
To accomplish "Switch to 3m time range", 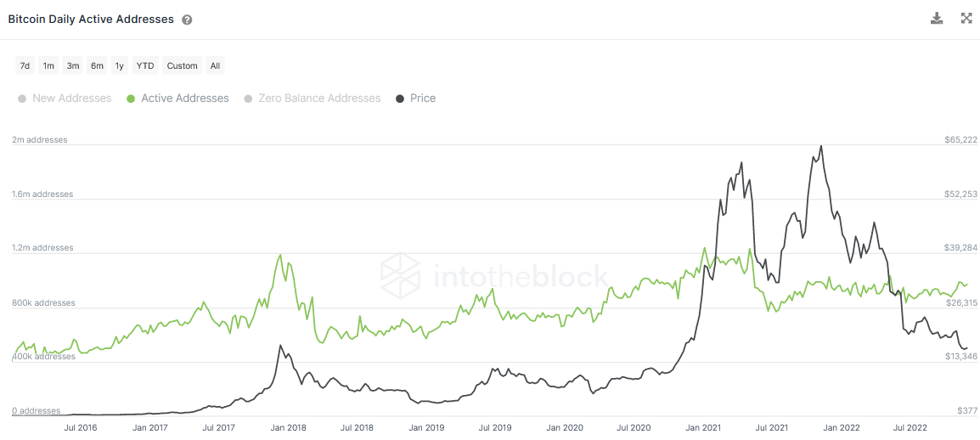I will point(73,65).
